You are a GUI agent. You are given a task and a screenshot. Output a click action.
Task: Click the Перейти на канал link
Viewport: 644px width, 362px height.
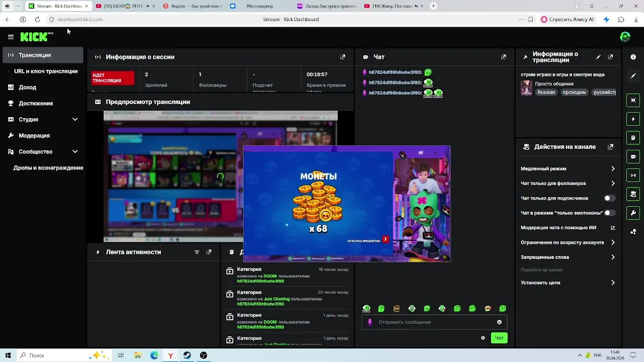541,270
